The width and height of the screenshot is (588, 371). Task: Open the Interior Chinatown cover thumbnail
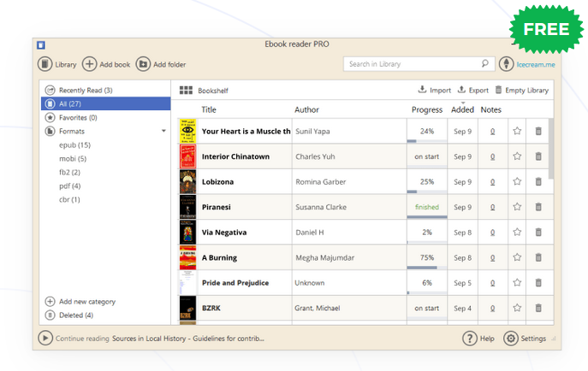click(x=187, y=156)
